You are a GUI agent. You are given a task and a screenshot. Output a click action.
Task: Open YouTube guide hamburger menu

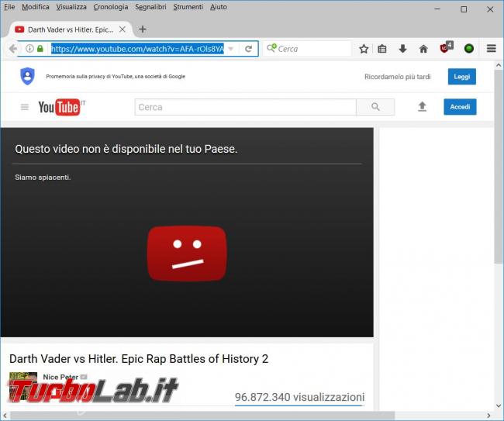[25, 107]
